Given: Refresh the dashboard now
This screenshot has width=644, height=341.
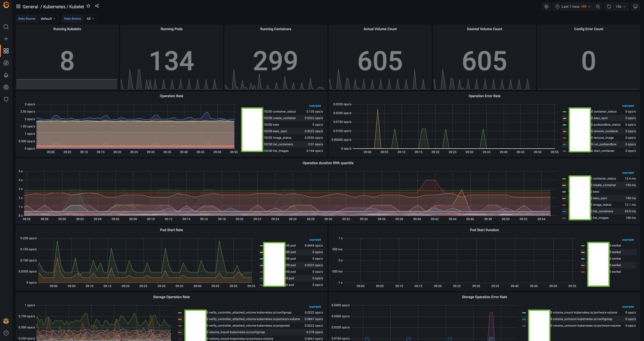Looking at the screenshot, I should click(609, 7).
